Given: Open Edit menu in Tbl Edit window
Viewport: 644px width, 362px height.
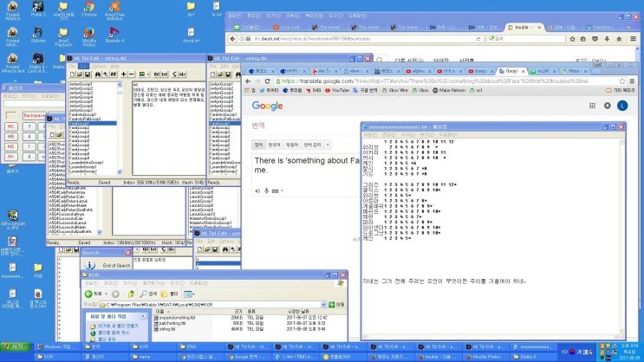Looking at the screenshot, I should (x=84, y=66).
